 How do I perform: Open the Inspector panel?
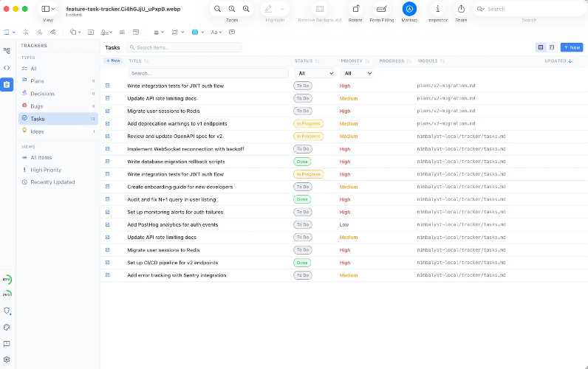point(437,9)
